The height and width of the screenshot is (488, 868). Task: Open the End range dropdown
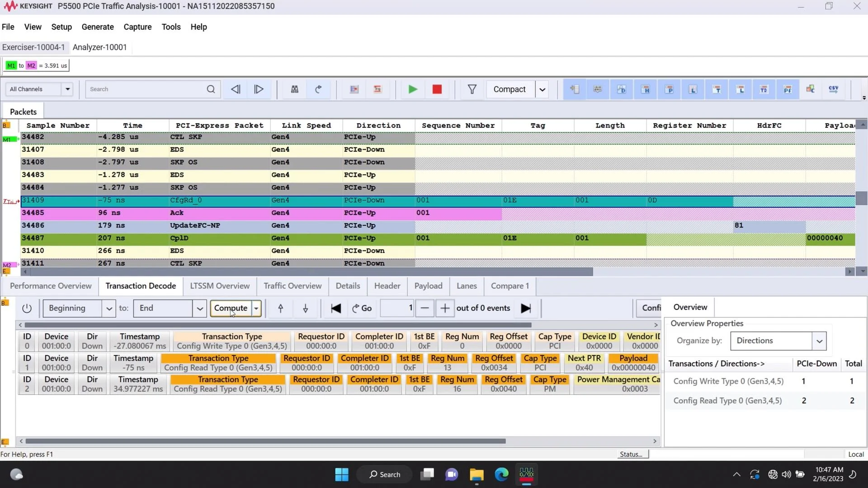click(199, 308)
